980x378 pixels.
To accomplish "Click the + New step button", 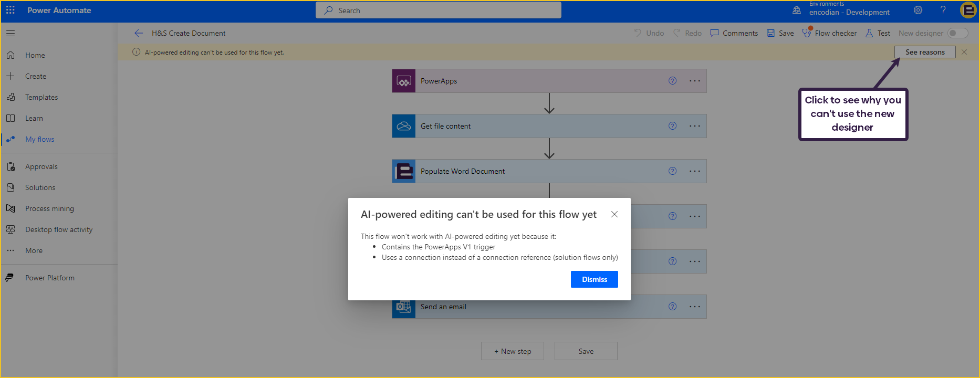I will pyautogui.click(x=513, y=351).
